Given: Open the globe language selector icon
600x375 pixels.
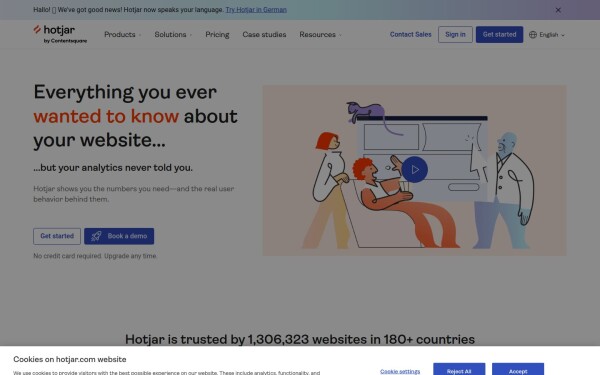Looking at the screenshot, I should pos(533,34).
